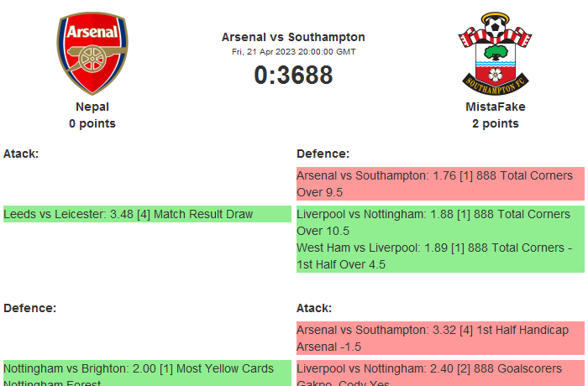This screenshot has width=588, height=386.
Task: Select the Arsenal vs Southampton Total Corners Over 9.5 bet
Action: click(x=439, y=184)
